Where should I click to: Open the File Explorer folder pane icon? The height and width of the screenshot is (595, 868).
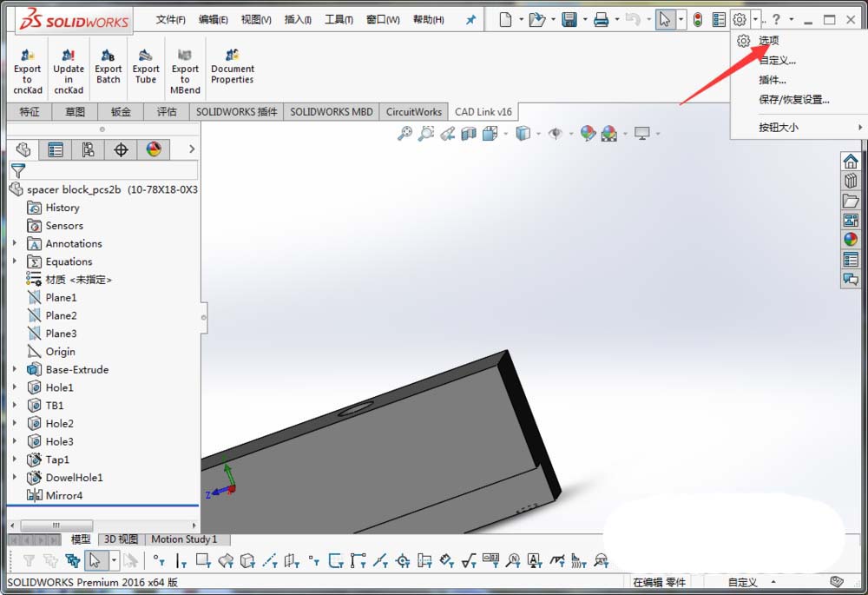pos(851,201)
